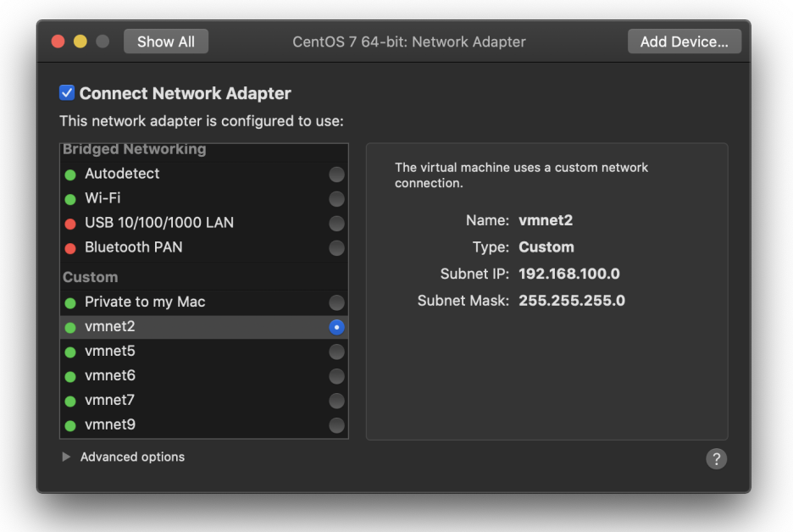The width and height of the screenshot is (793, 532).
Task: Click the window title CentOS 7 64-bit: Network Adapter
Action: point(409,42)
